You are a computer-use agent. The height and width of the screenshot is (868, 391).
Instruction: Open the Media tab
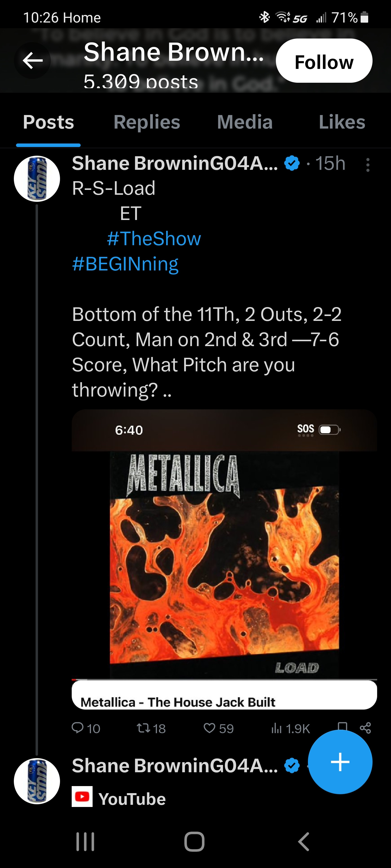click(245, 122)
